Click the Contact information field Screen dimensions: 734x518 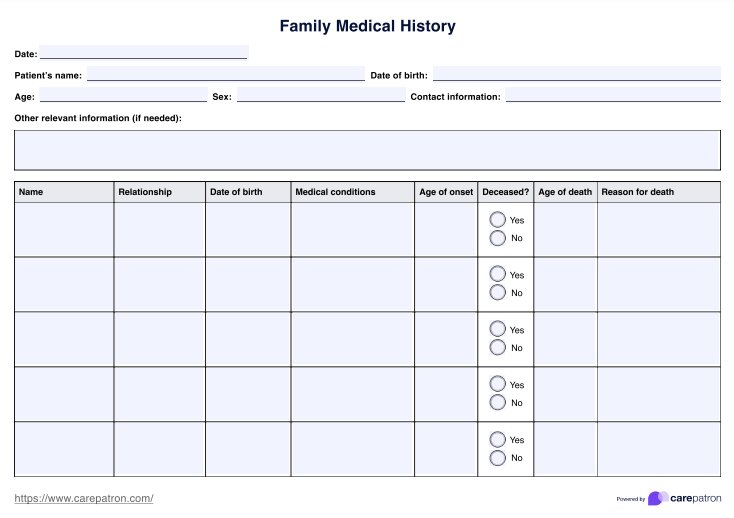pos(612,97)
